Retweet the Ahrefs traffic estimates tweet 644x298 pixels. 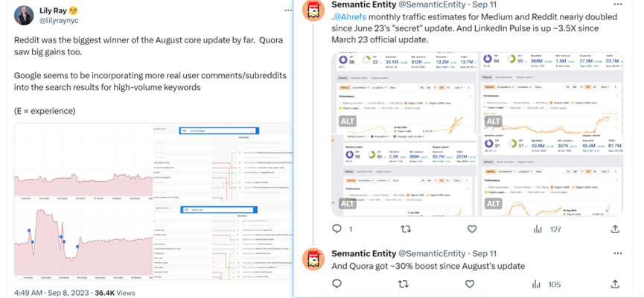click(x=404, y=229)
